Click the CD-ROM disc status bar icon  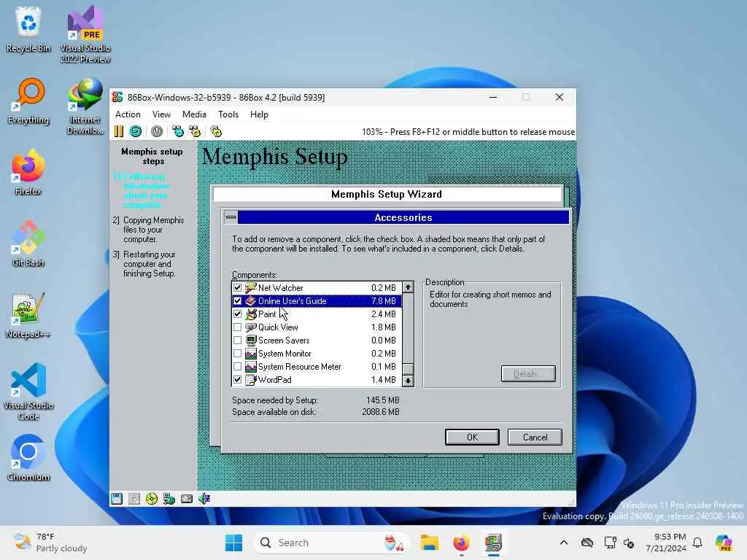(x=152, y=499)
